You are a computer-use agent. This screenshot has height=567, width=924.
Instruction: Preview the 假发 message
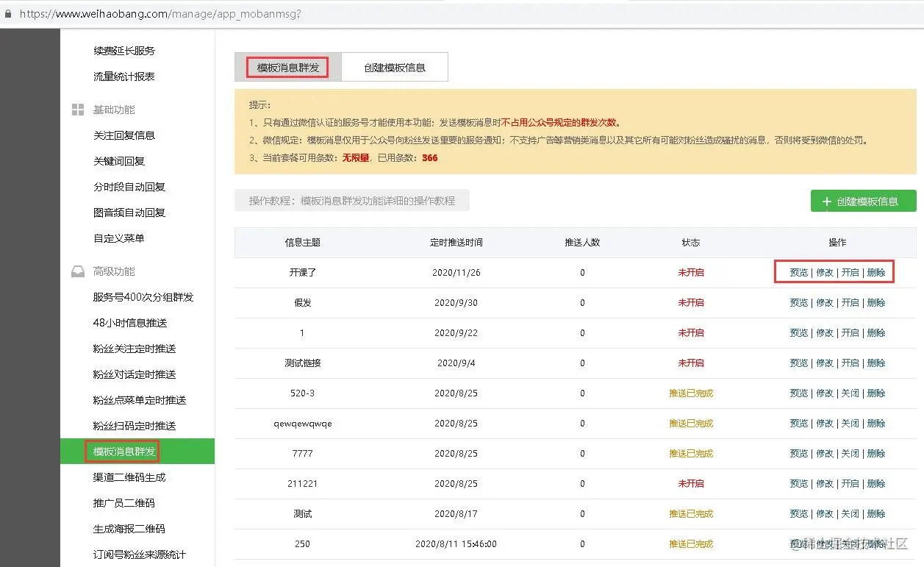[799, 302]
